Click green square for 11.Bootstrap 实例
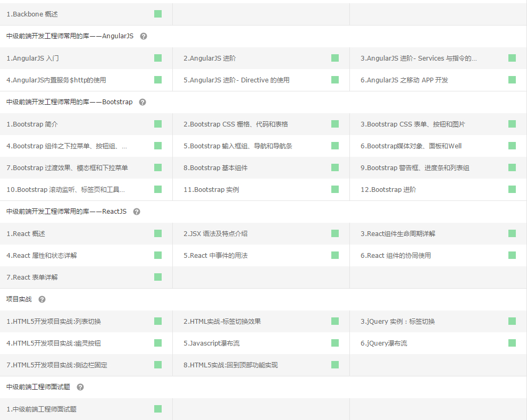Viewport: 527px width, 420px height. click(x=335, y=189)
